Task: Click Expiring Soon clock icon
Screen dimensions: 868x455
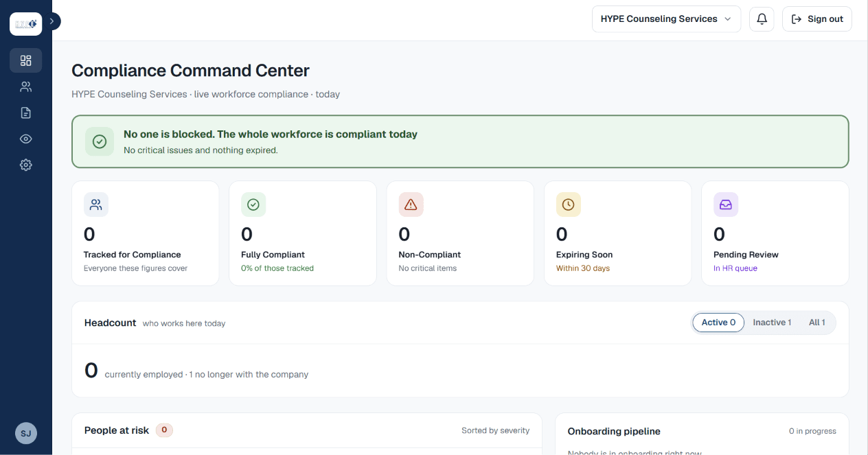Action: click(x=569, y=205)
